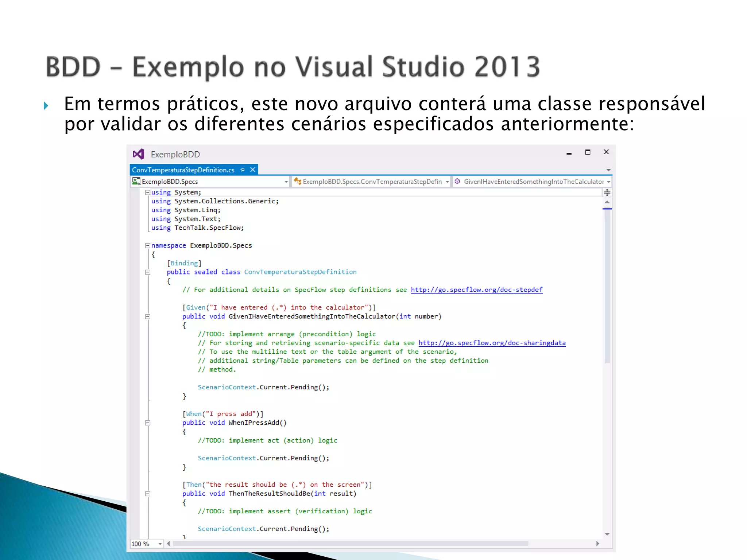Open the go.specflow.org/doc-stepdef link

476,290
